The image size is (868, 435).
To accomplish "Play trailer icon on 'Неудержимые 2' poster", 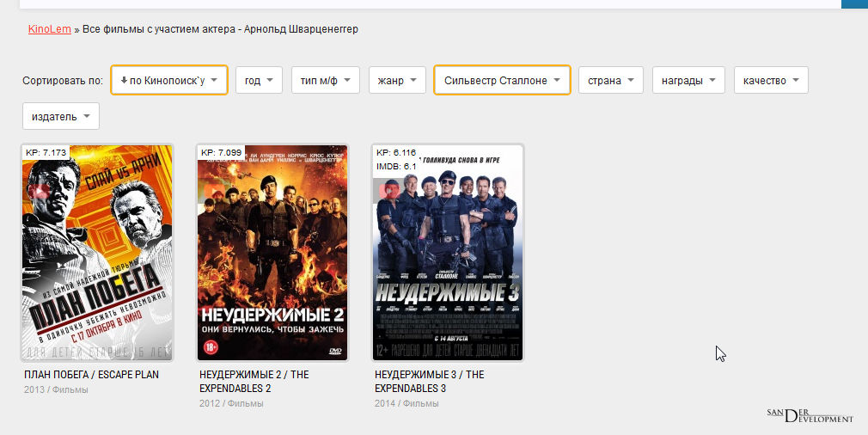I will tap(215, 192).
